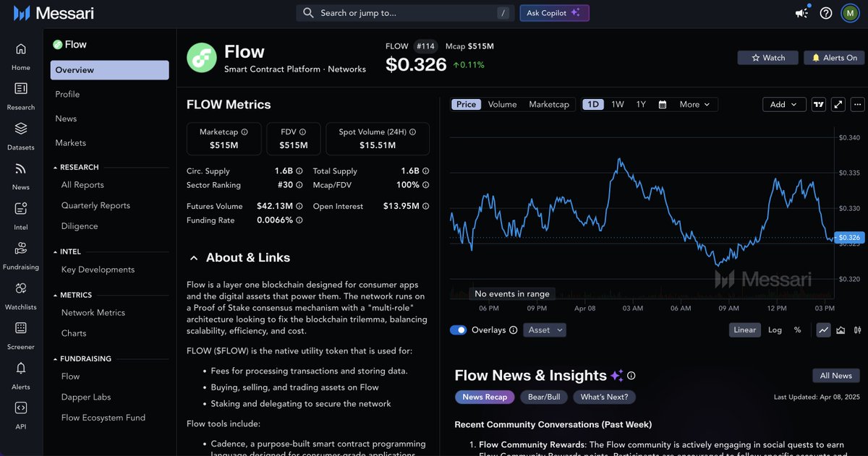Open the user profile avatar
This screenshot has width=868, height=456.
(x=849, y=13)
